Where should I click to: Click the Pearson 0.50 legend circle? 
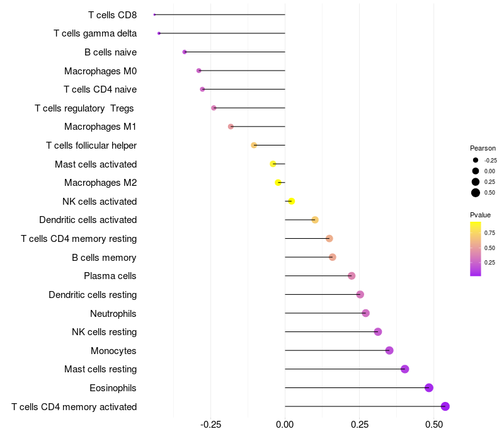pyautogui.click(x=476, y=193)
